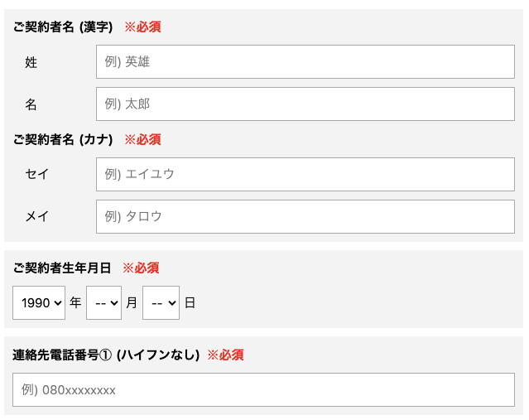Viewport: 529px width, 420px height.
Task: Select the メイ katakana name field
Action: pyautogui.click(x=305, y=216)
